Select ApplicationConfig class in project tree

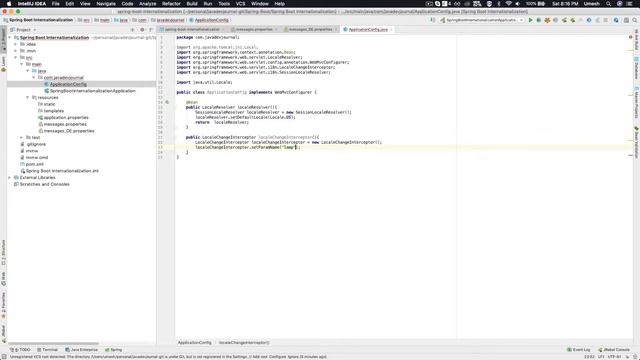click(x=68, y=84)
